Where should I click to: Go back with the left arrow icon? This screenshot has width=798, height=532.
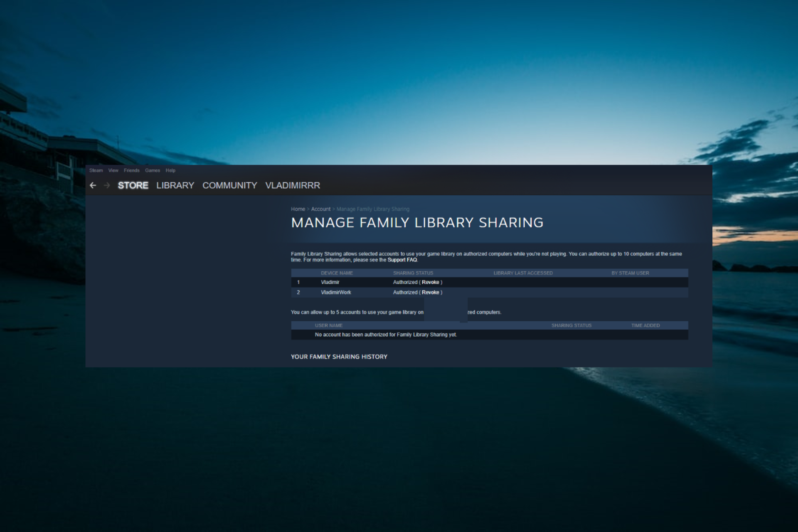(93, 185)
